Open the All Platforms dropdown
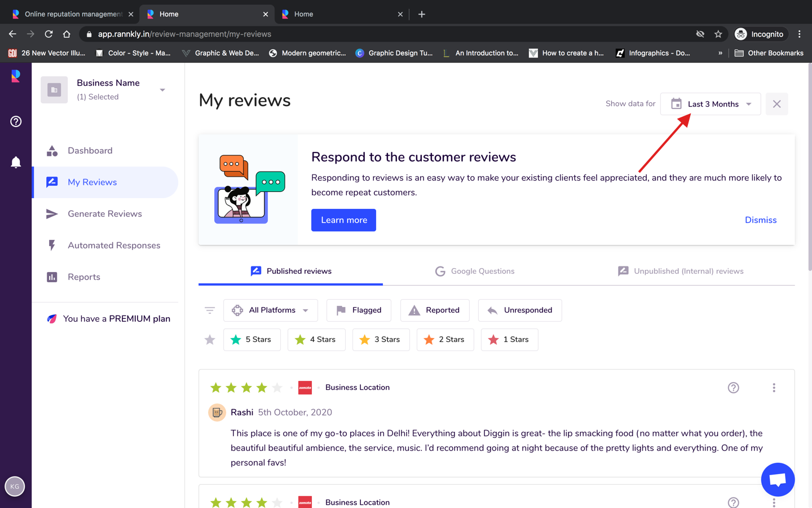Screen dimensions: 812x508 point(271,310)
